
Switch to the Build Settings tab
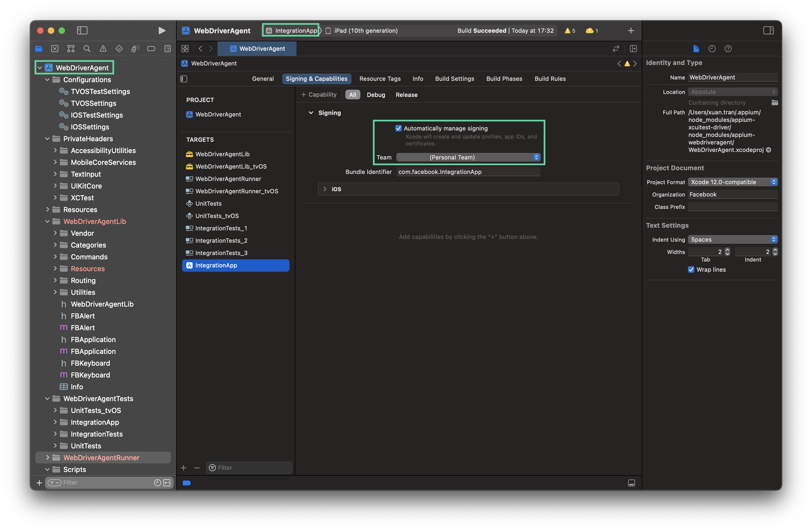(454, 79)
